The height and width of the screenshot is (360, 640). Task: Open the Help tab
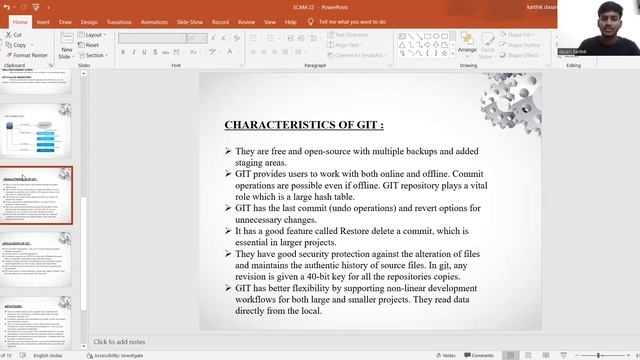(290, 22)
